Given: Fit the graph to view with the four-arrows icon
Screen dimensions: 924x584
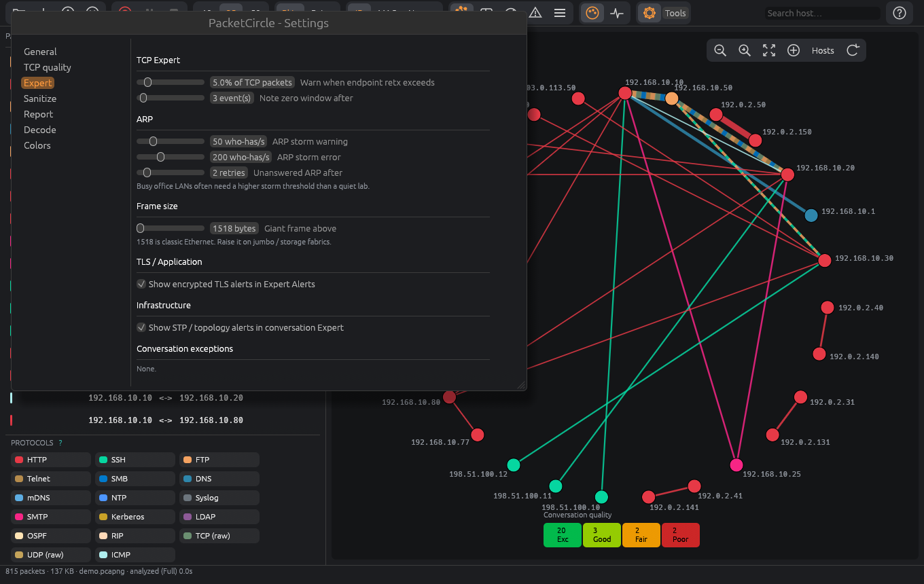Looking at the screenshot, I should pyautogui.click(x=769, y=50).
